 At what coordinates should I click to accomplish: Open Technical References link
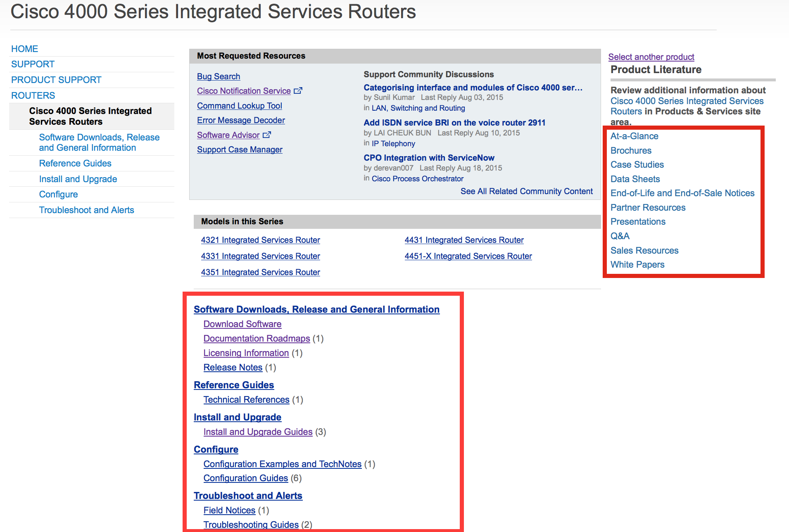[246, 400]
